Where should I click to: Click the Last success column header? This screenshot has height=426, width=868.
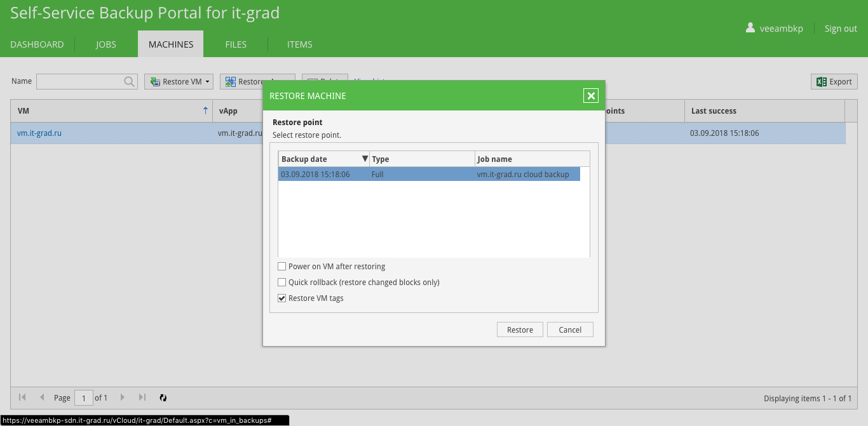tap(764, 110)
